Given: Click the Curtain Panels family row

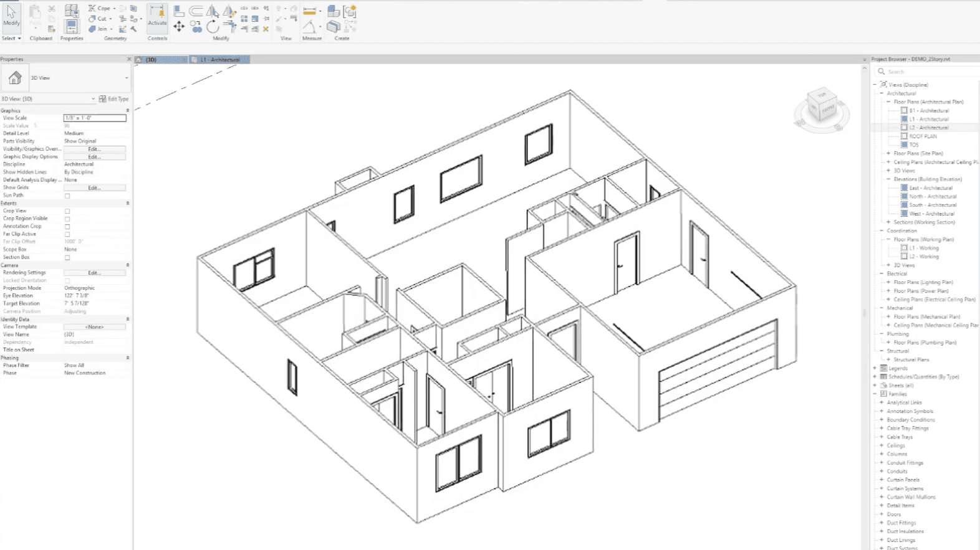Looking at the screenshot, I should 903,480.
